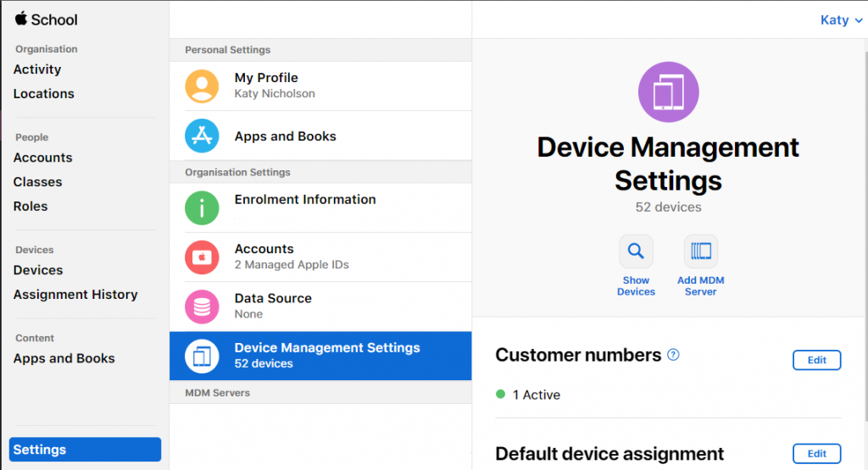Click the Customer numbers help question mark
Viewport: 868px width, 470px height.
pos(673,355)
